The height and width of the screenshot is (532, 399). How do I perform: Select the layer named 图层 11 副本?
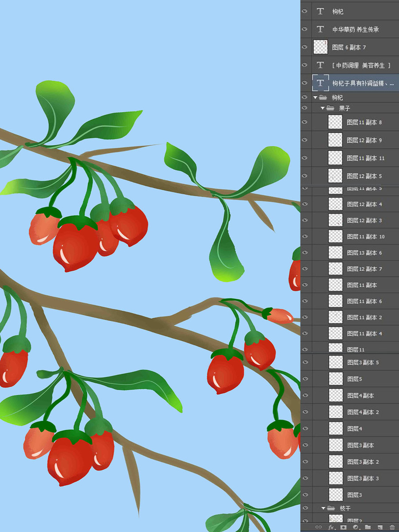[362, 285]
